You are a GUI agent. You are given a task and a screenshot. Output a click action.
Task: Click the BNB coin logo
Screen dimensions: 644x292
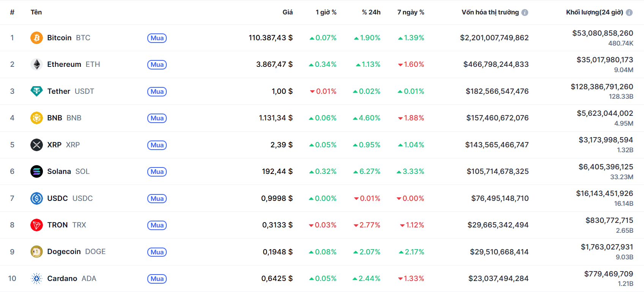pos(36,118)
